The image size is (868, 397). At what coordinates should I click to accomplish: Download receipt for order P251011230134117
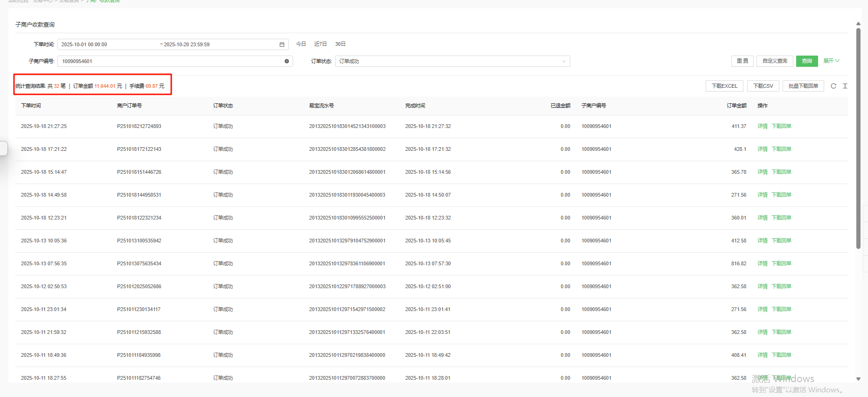tap(781, 309)
